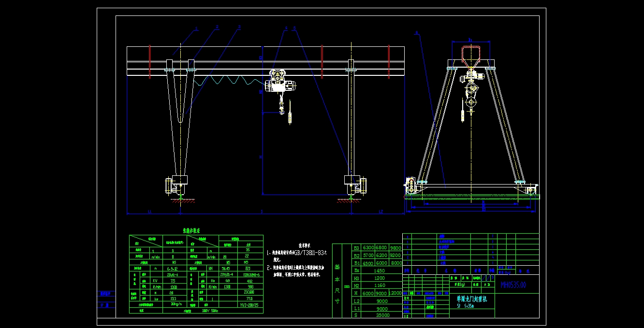Select the 35000 span value in S row
Screen dimensions: 644x328
pyautogui.click(x=382, y=315)
